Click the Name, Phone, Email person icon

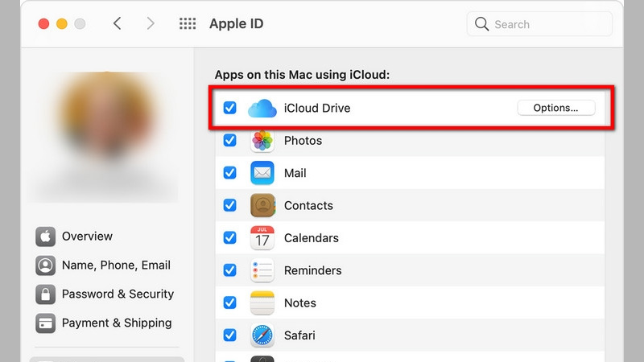pos(46,265)
